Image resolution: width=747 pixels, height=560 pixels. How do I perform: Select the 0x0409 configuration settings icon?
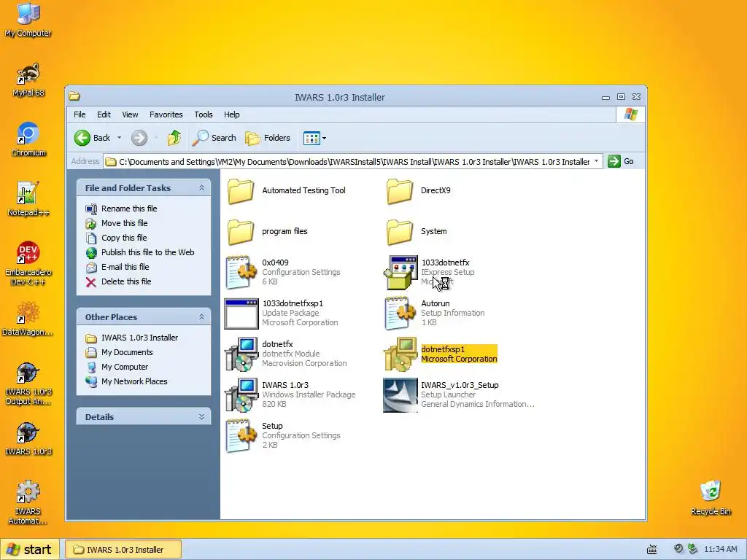point(241,273)
